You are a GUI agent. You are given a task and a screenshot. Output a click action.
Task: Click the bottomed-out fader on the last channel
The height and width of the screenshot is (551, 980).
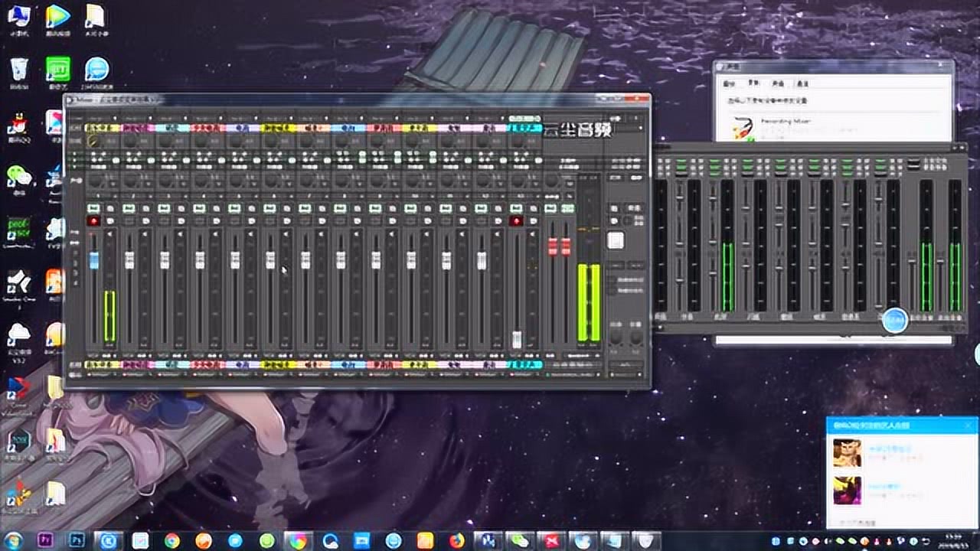tap(517, 340)
